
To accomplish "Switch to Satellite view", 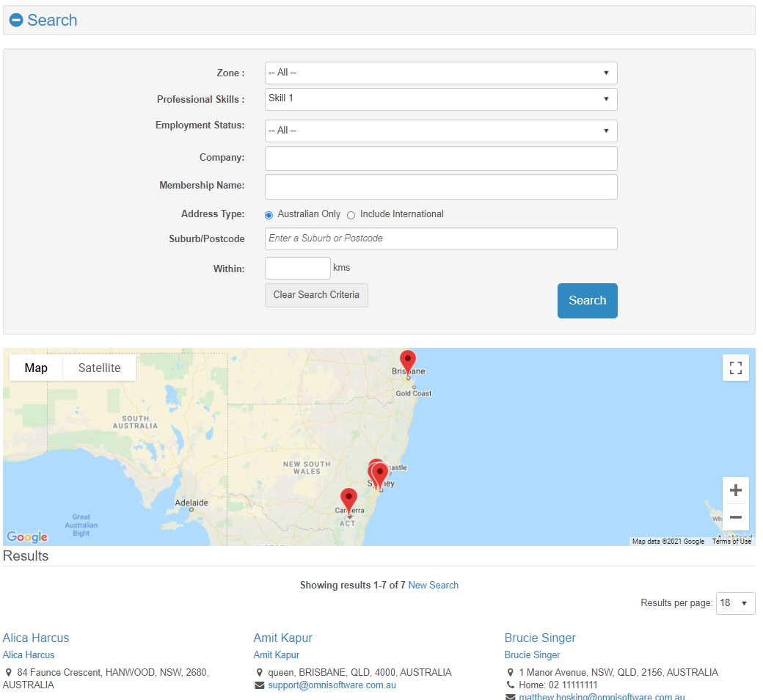I will [99, 368].
